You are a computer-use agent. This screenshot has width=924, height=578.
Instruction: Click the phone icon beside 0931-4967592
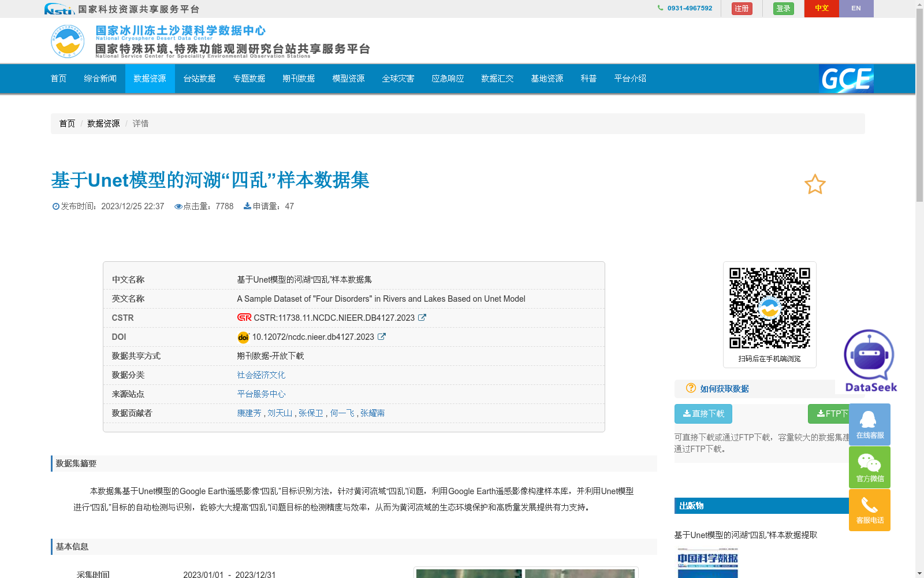tap(661, 8)
